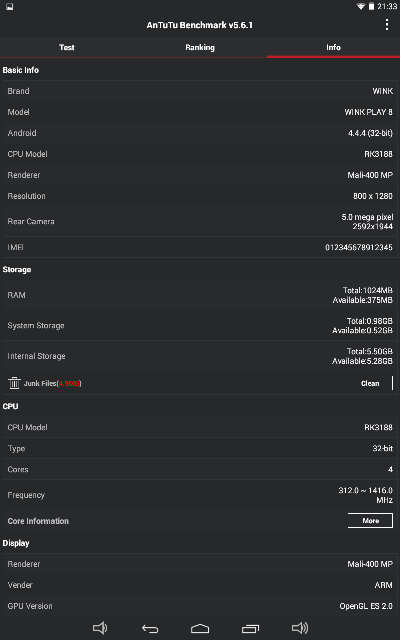
Task: Clean the junk files
Action: point(371,383)
